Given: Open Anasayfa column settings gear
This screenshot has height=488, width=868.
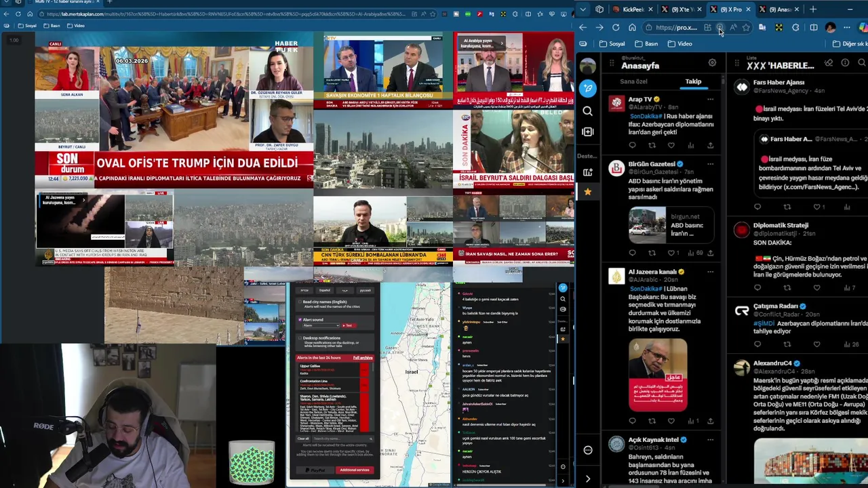Looking at the screenshot, I should coord(712,62).
